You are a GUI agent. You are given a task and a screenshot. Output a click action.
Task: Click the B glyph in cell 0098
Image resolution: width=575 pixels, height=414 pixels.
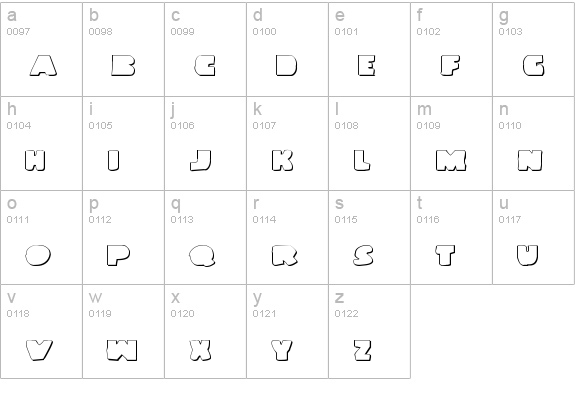click(123, 66)
